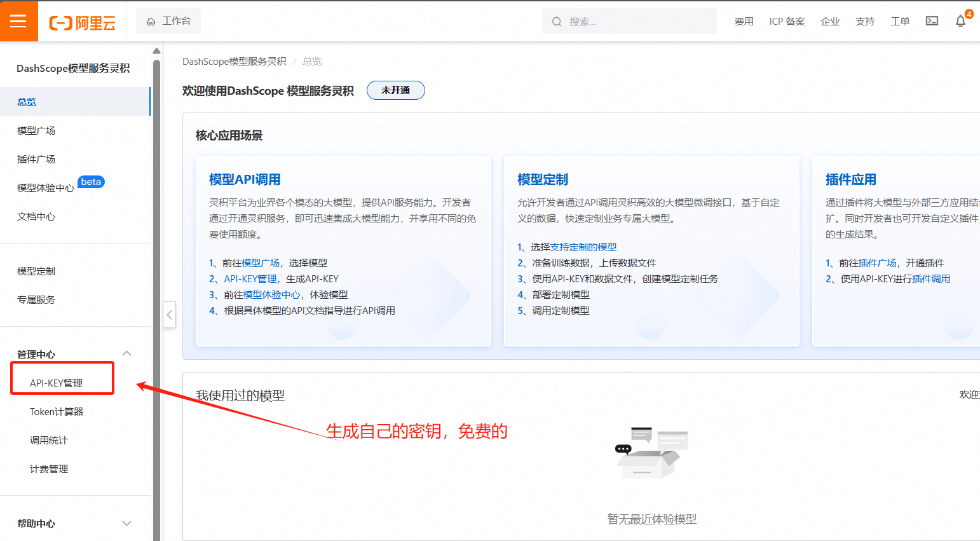
Task: Focus the top search input field
Action: click(629, 21)
